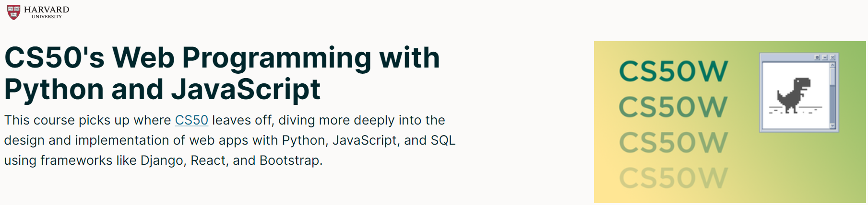
Task: Click the Harvard shield crest logo
Action: [13, 12]
